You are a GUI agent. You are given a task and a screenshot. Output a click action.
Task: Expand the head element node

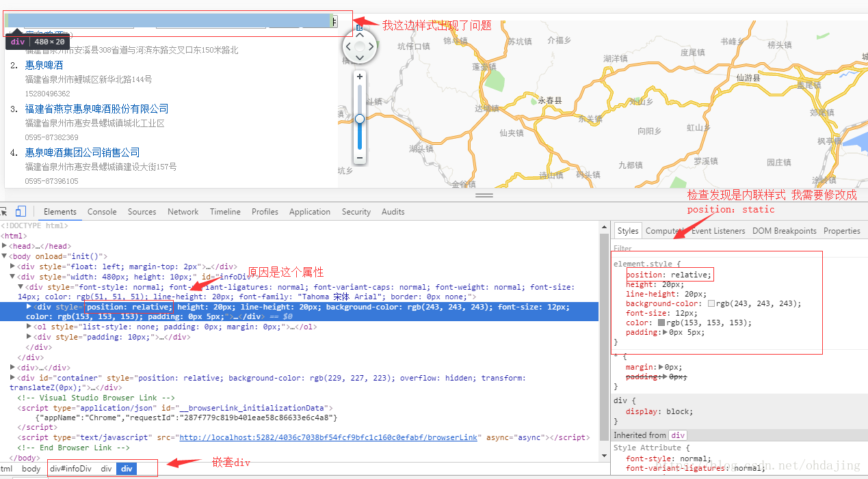click(x=5, y=246)
